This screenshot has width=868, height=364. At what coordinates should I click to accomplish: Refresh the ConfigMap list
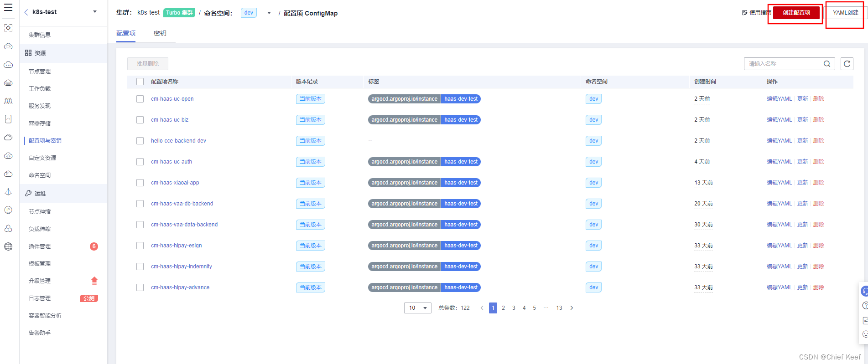coord(847,64)
